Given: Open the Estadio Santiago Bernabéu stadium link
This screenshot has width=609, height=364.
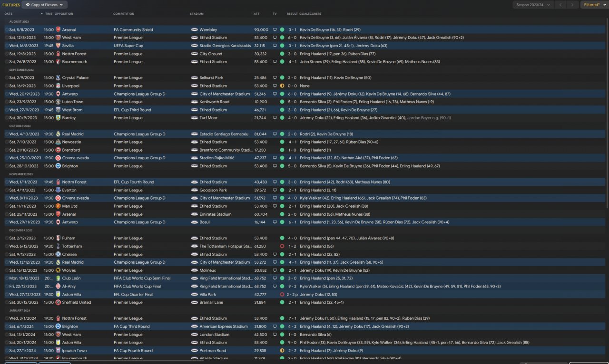Looking at the screenshot, I should click(224, 134).
